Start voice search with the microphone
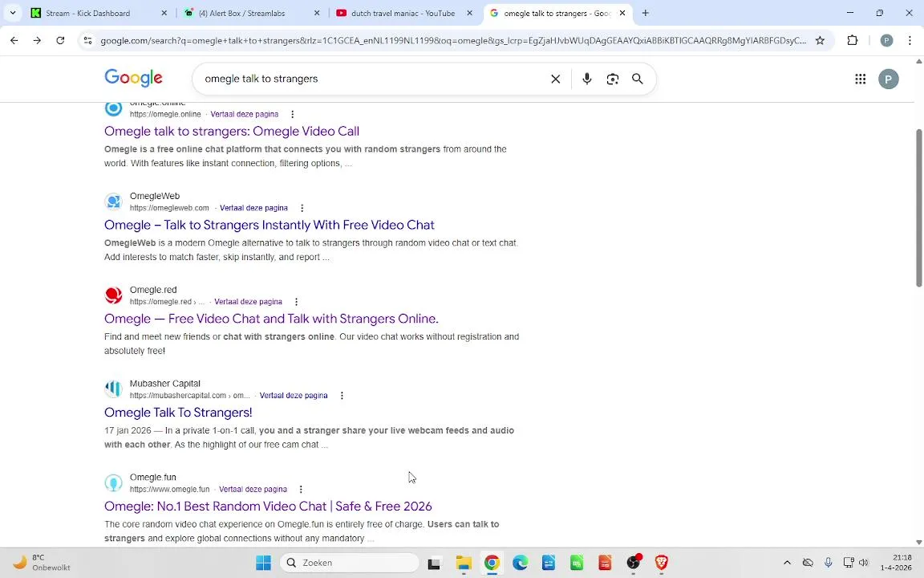The height and width of the screenshot is (578, 924). point(586,79)
